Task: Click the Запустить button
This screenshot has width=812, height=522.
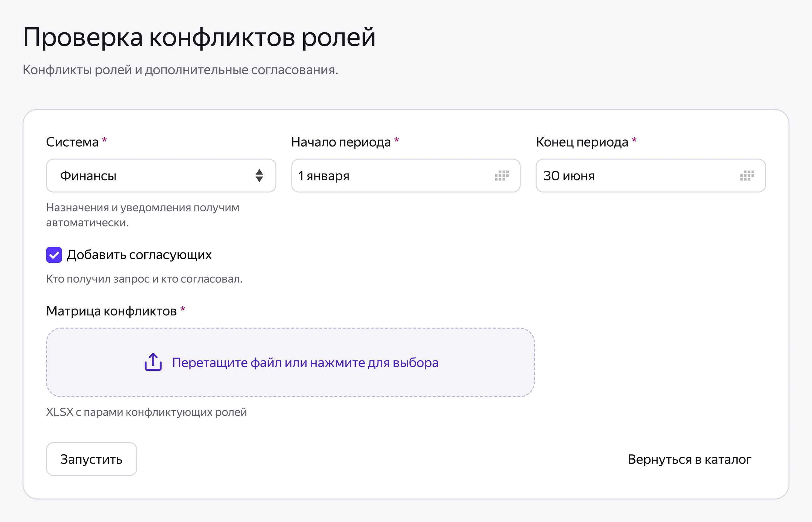Action: coord(92,459)
